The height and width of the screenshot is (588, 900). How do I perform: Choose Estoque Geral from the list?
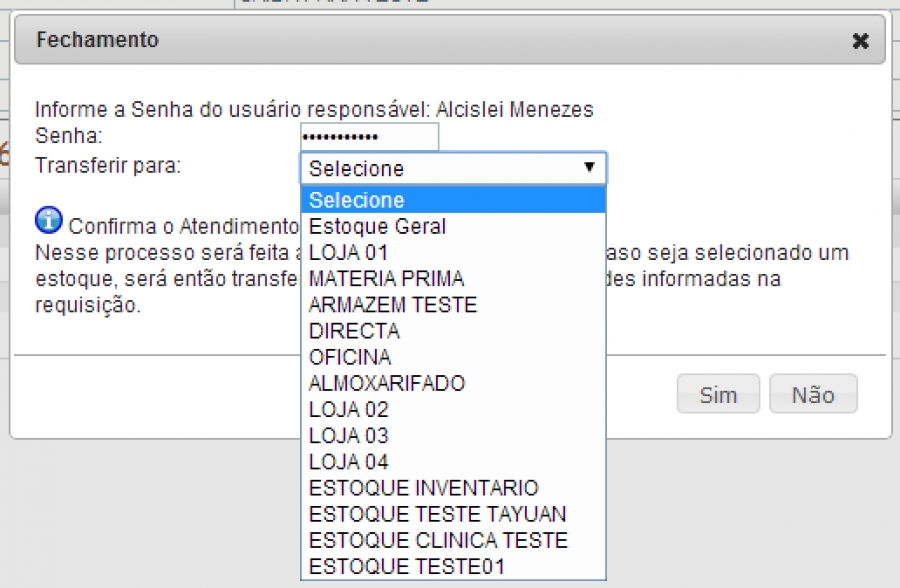(453, 227)
